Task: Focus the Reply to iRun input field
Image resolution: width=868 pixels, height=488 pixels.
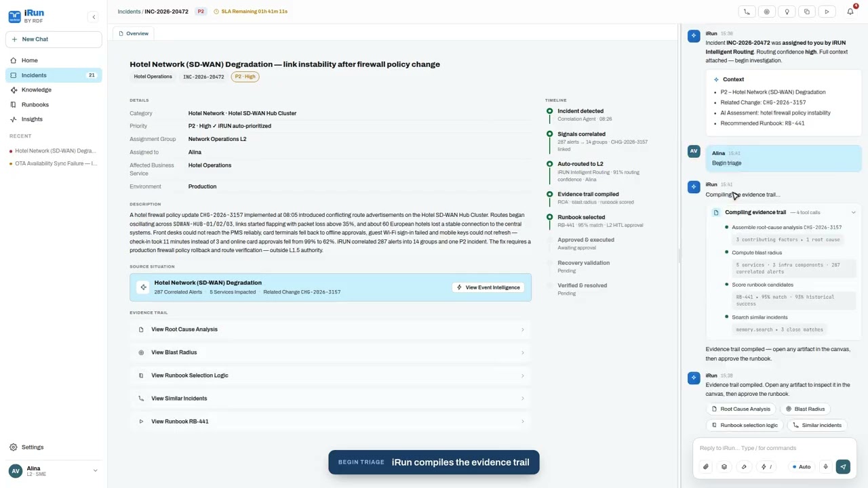Action: click(774, 448)
